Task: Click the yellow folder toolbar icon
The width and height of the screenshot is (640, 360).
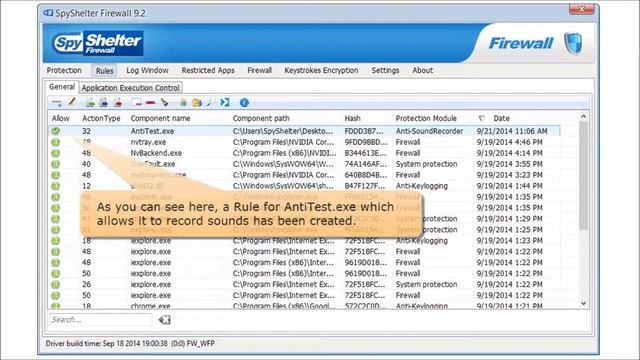Action: click(197, 103)
